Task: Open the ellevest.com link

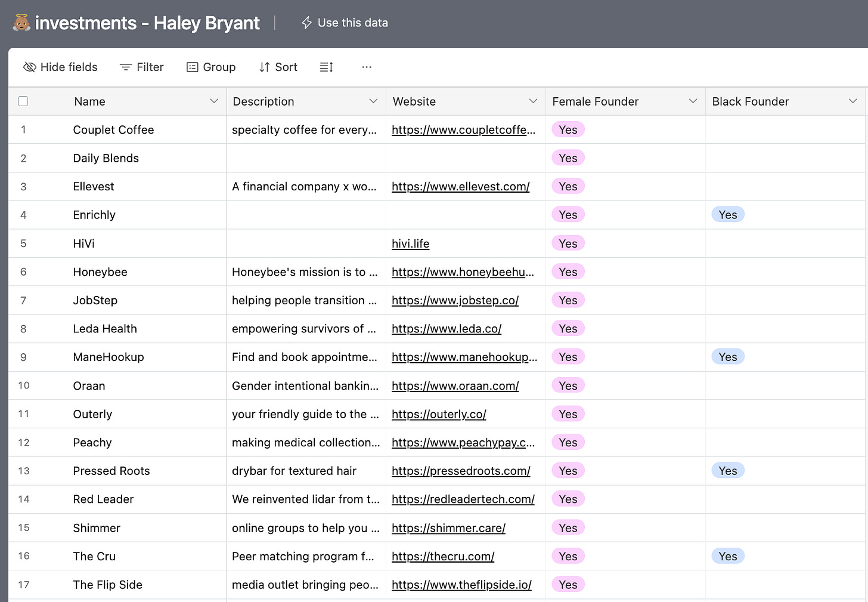Action: (x=460, y=186)
